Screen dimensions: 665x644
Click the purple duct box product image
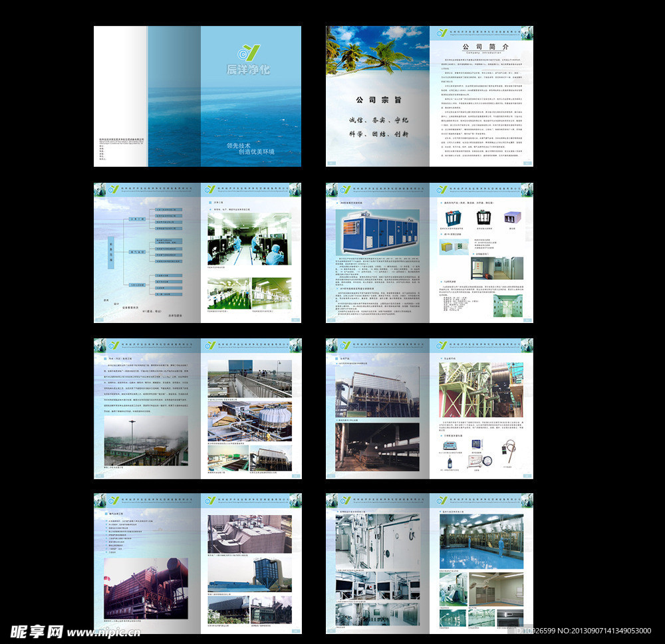[512, 218]
